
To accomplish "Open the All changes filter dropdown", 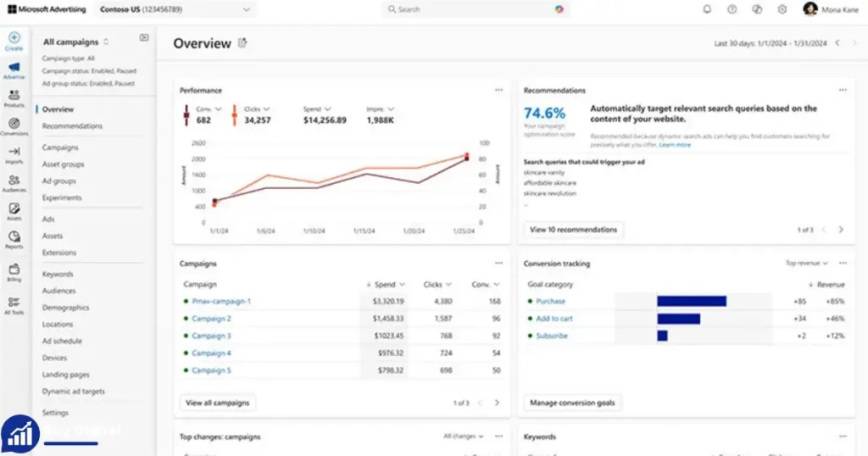I will pyautogui.click(x=464, y=437).
